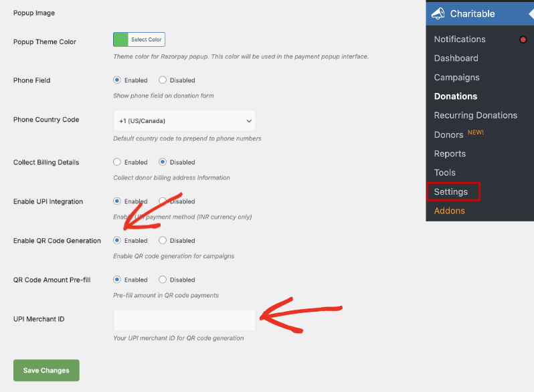534x392 pixels.
Task: Click the Enable QR Code Generation label
Action: 57,241
